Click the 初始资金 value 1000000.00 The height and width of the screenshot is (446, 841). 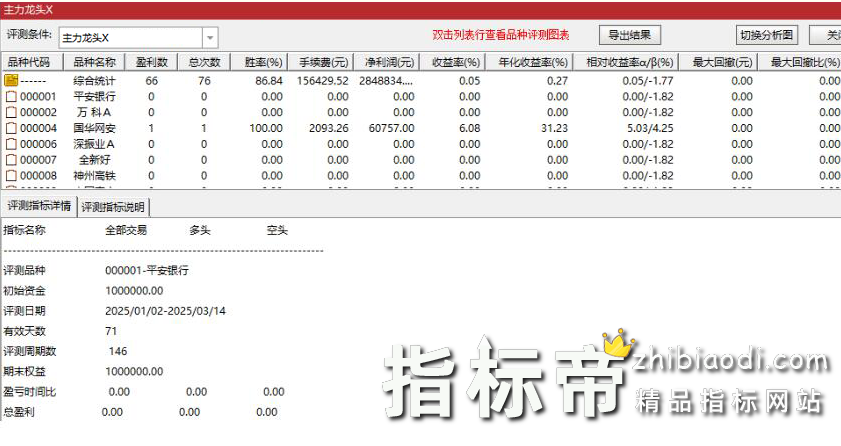coord(134,291)
